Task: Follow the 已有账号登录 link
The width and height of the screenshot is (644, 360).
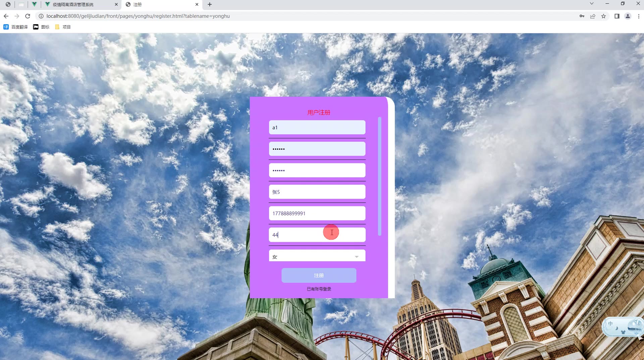Action: tap(319, 289)
